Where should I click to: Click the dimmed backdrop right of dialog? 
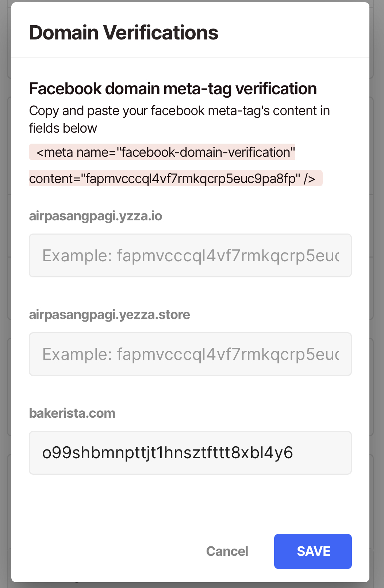[x=377, y=292]
